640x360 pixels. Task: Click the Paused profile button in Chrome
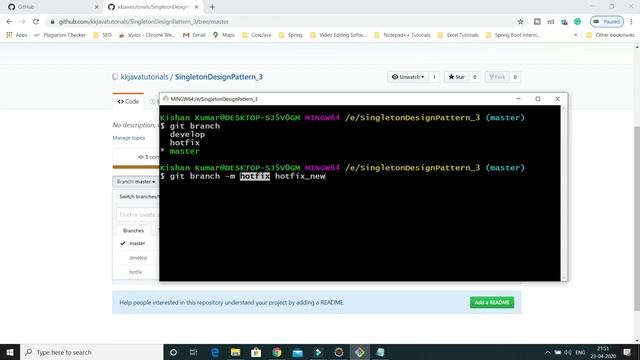pos(607,22)
